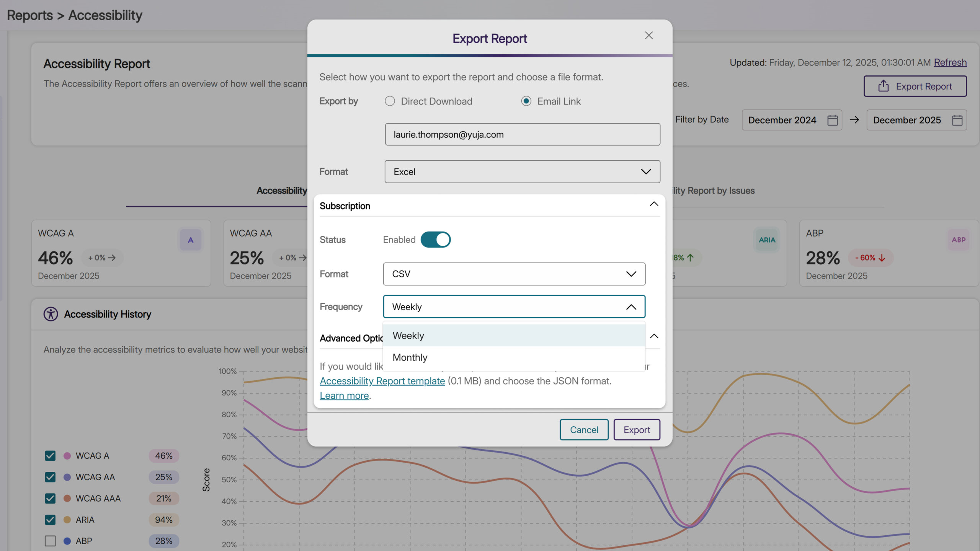
Task: Click into the email address field
Action: point(522,134)
